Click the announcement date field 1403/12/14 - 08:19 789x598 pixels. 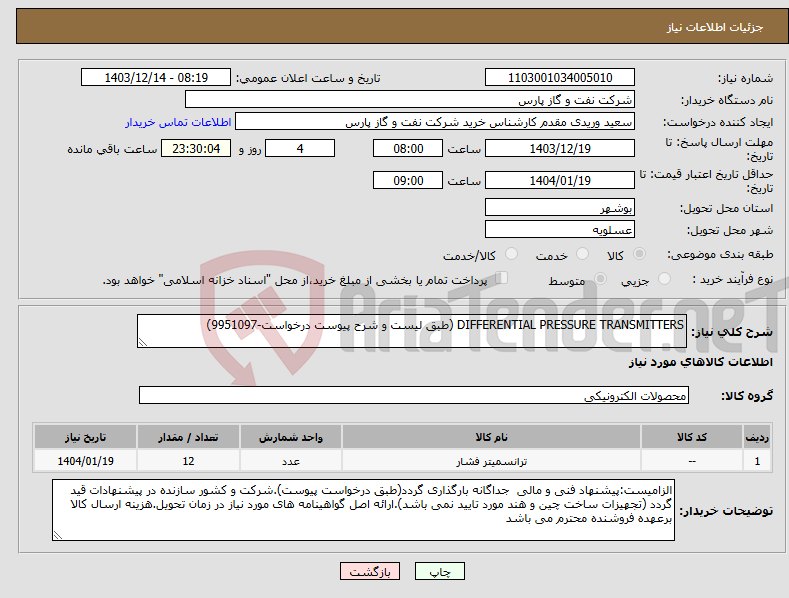(x=155, y=78)
